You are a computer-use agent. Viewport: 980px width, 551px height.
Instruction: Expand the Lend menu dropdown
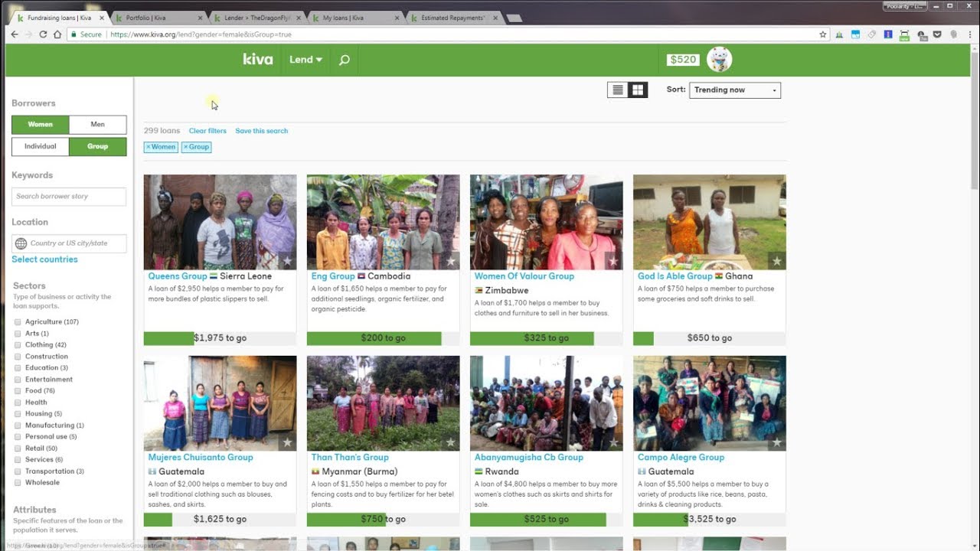pyautogui.click(x=305, y=60)
